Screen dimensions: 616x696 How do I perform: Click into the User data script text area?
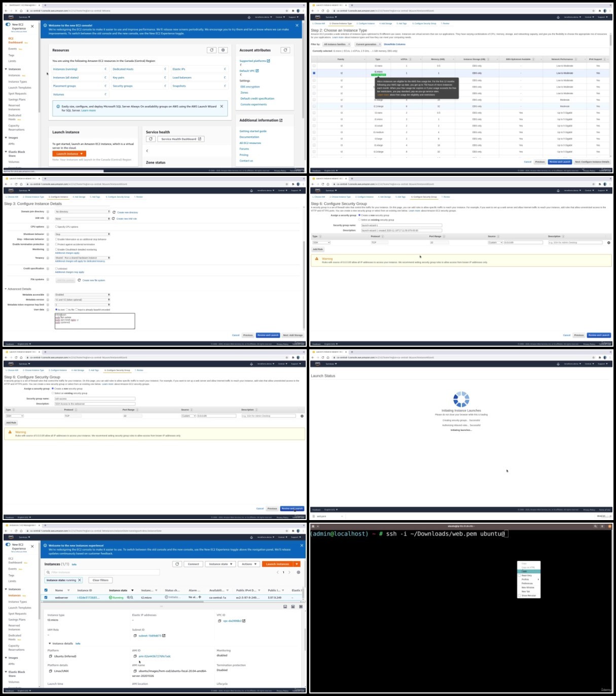click(95, 321)
